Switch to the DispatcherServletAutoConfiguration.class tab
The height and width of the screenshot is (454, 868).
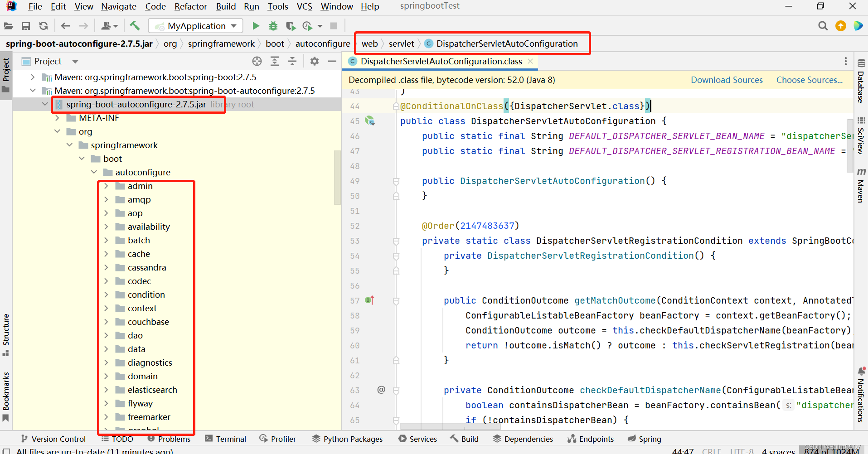tap(436, 61)
